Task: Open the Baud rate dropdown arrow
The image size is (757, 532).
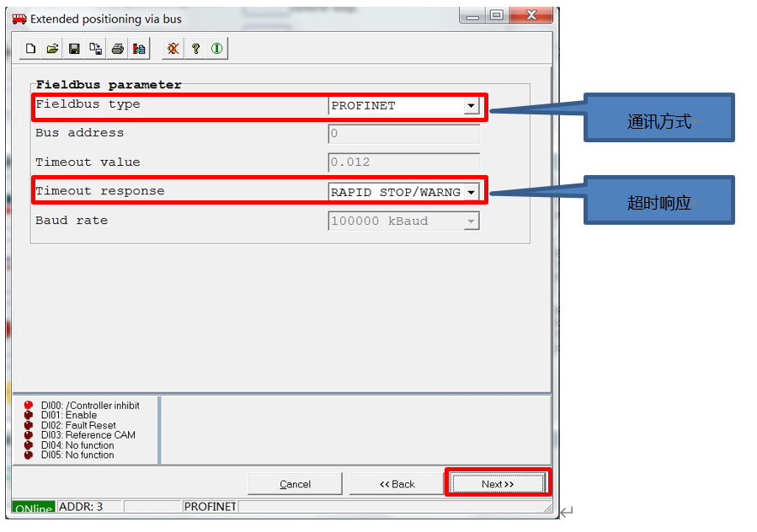Action: (472, 221)
